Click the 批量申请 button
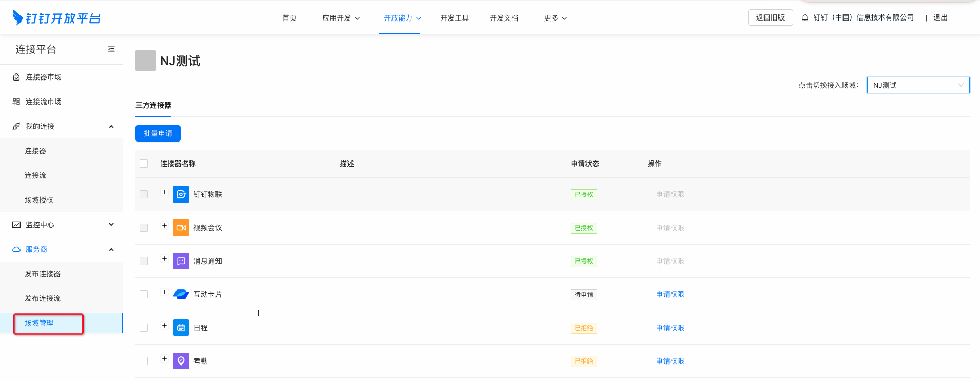This screenshot has width=980, height=382. [158, 133]
